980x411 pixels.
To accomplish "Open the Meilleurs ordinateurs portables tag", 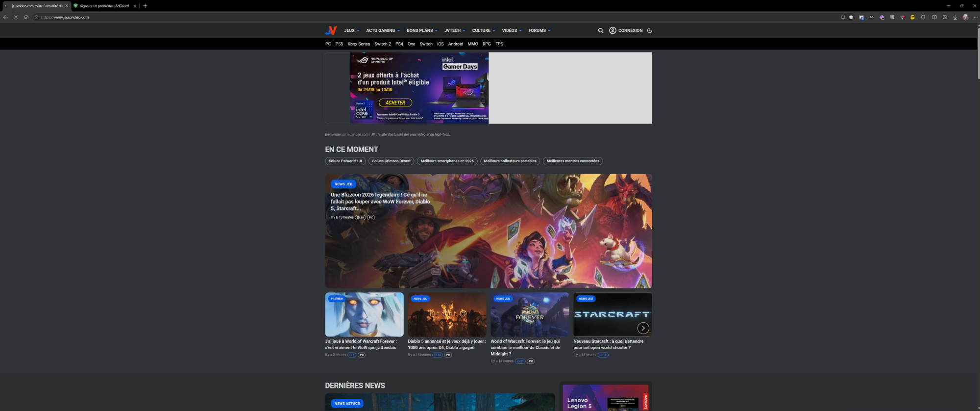I will (x=510, y=161).
